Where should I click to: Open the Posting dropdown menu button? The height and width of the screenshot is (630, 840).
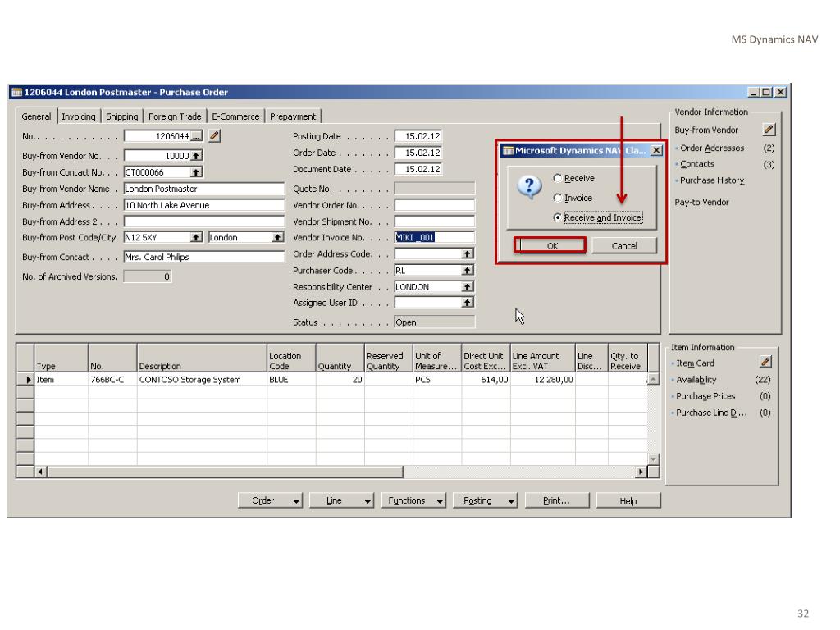click(485, 500)
